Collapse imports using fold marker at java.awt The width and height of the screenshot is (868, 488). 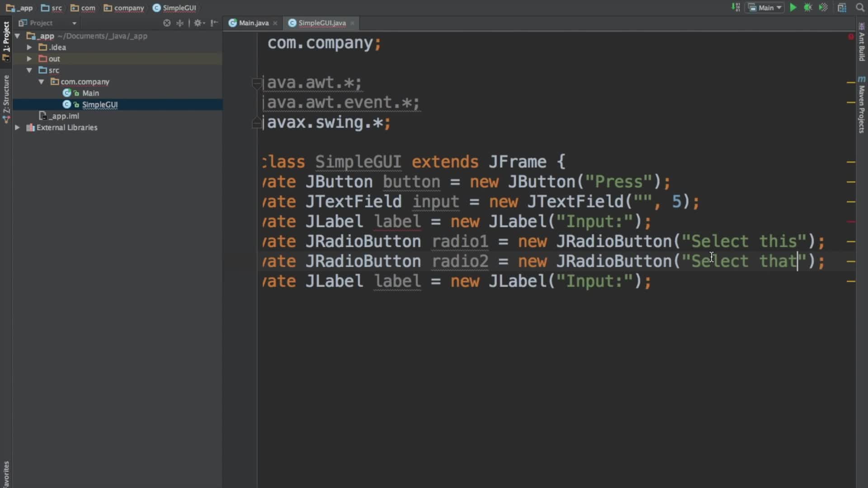click(x=256, y=83)
